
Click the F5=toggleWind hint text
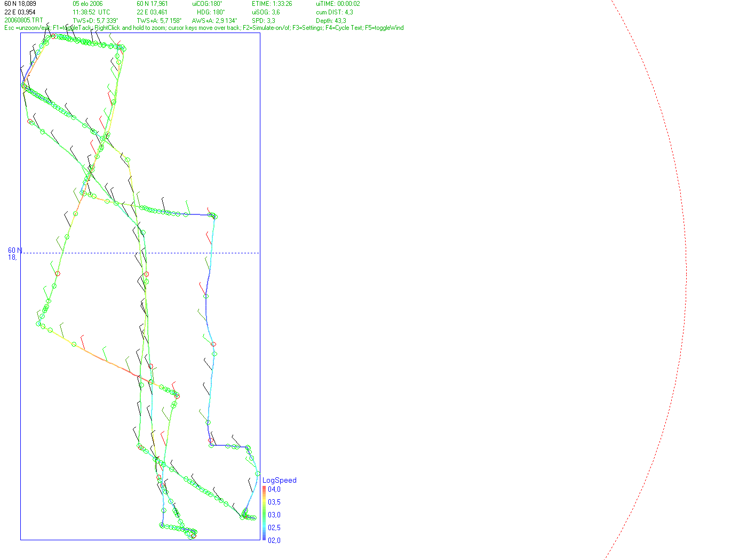pos(384,28)
